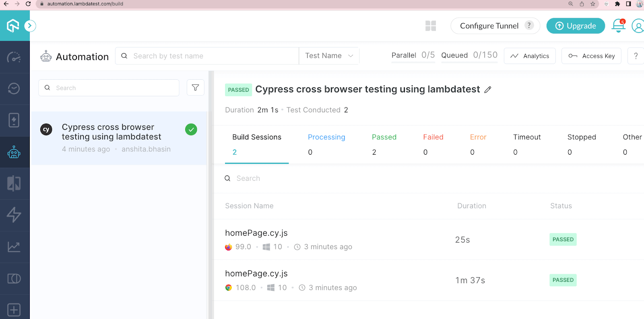Select the Timeout tab
This screenshot has height=319, width=644.
coord(527,144)
